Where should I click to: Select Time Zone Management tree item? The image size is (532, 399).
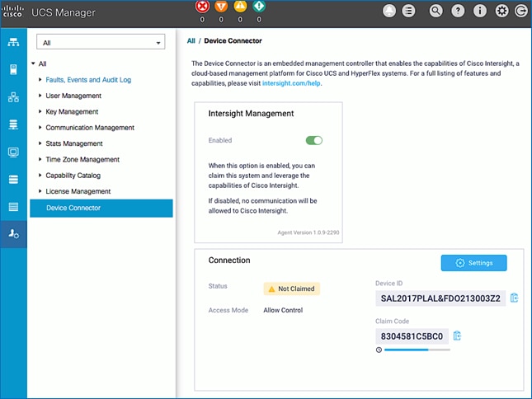coord(82,159)
